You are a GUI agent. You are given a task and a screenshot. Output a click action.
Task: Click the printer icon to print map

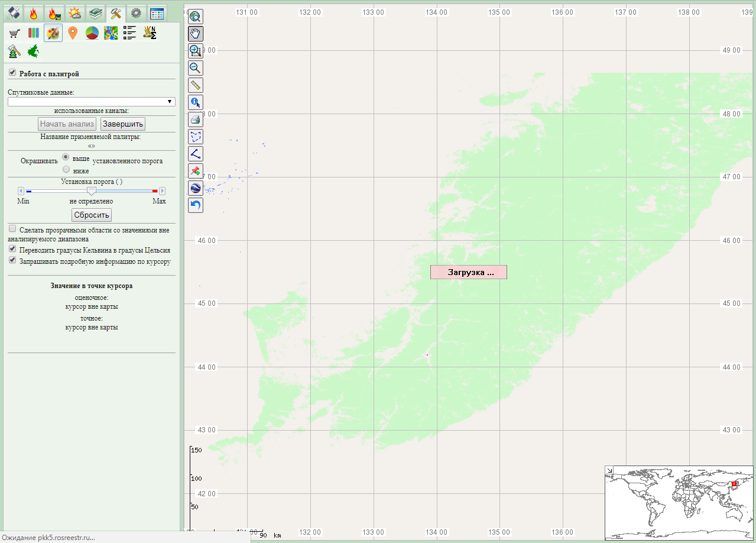tap(196, 119)
